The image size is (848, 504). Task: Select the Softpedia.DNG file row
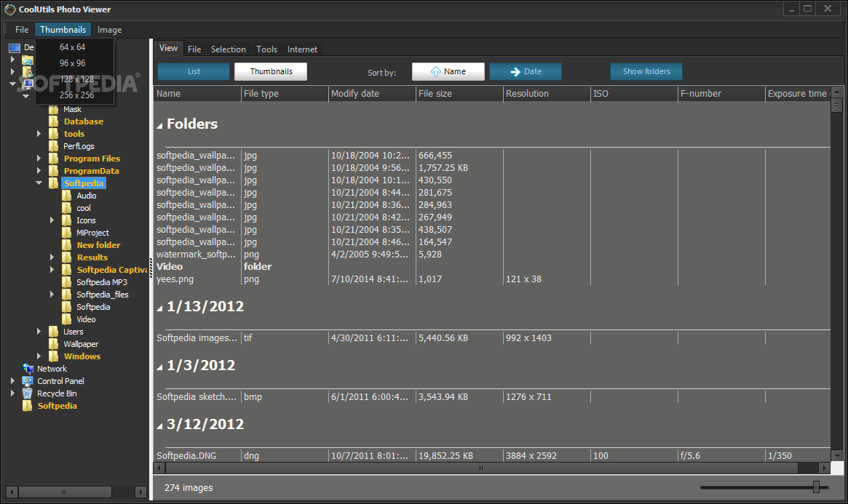(492, 456)
